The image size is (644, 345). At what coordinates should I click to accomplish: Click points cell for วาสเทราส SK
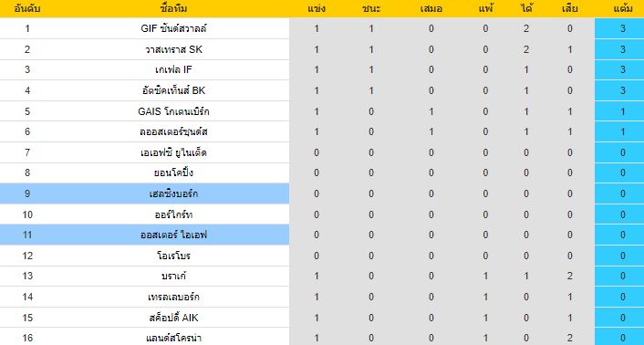619,49
